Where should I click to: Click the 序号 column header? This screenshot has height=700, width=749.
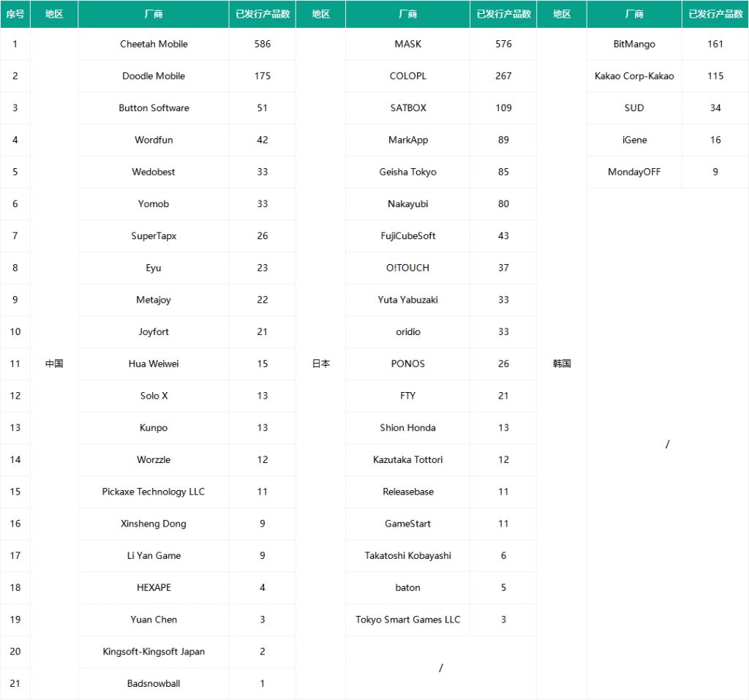pos(15,14)
